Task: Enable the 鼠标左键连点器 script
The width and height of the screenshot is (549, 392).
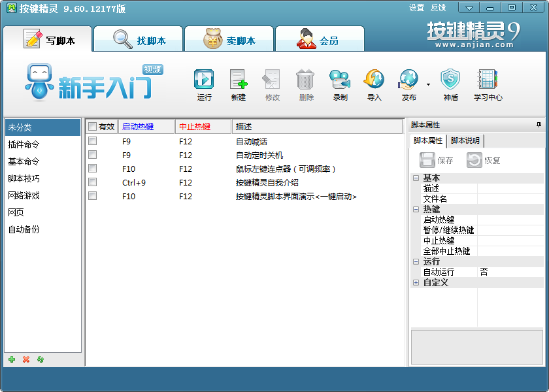Action: (x=92, y=169)
